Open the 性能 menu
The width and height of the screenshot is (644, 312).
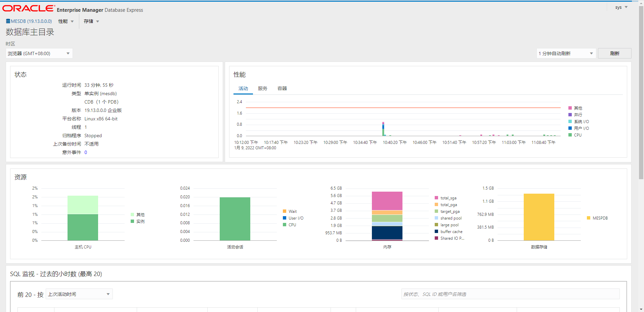(66, 21)
